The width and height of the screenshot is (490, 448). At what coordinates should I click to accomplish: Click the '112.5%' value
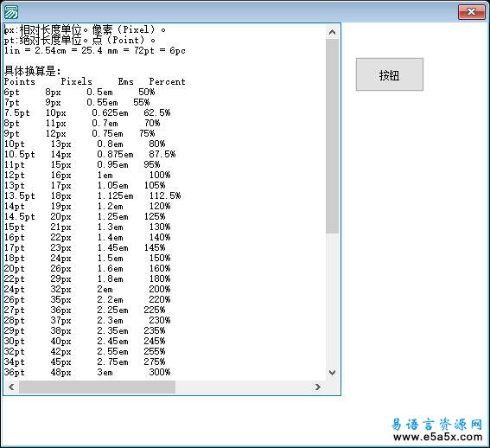click(x=165, y=195)
